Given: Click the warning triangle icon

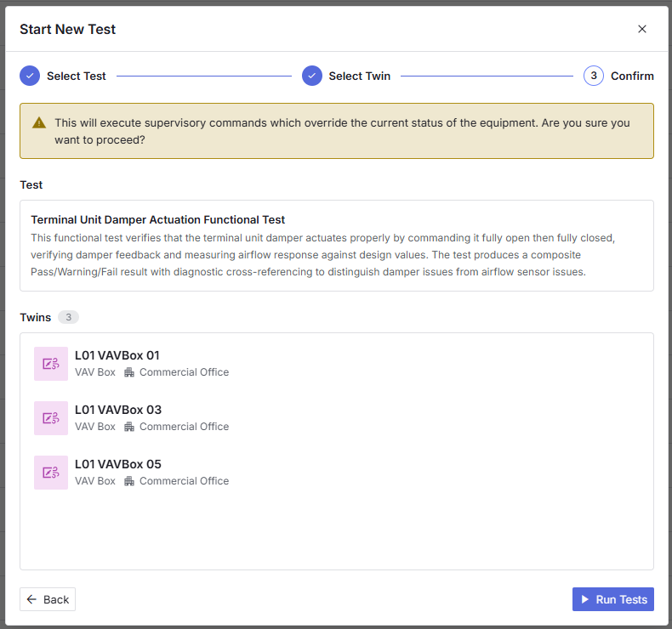Looking at the screenshot, I should coord(39,123).
